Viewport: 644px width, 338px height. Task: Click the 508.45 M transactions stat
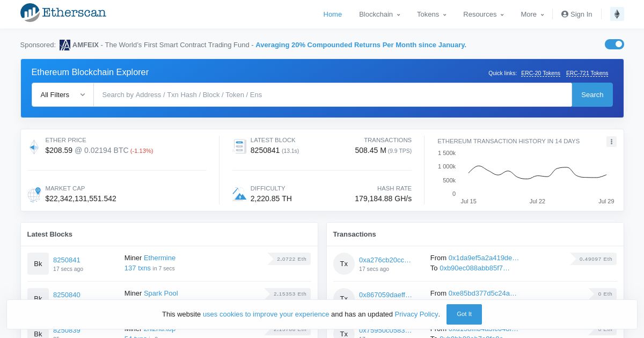[370, 150]
